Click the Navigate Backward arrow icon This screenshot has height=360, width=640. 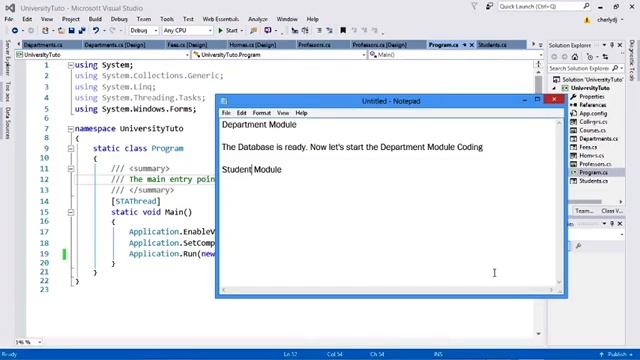click(15, 31)
